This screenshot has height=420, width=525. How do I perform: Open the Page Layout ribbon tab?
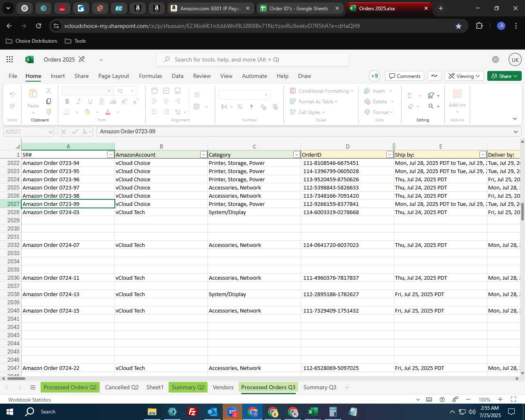point(114,76)
